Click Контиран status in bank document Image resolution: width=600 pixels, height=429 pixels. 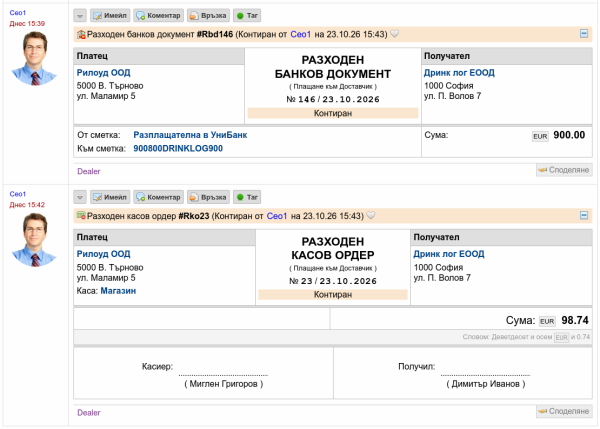(333, 113)
